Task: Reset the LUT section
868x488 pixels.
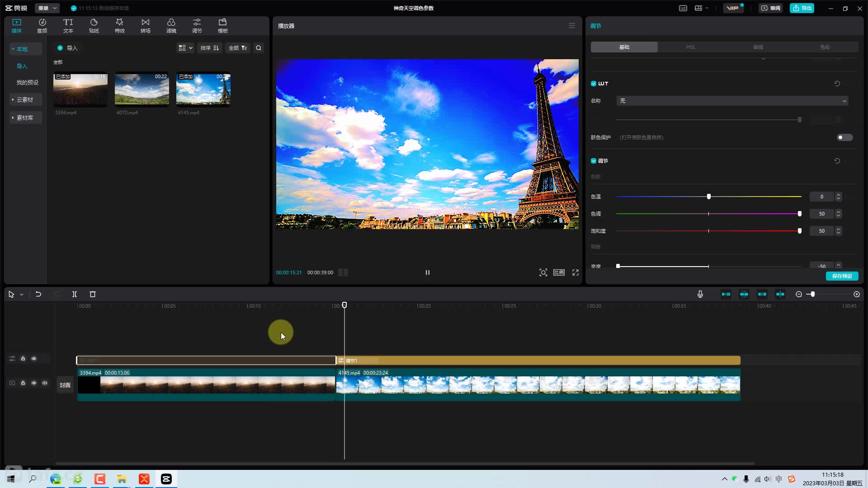Action: click(837, 84)
